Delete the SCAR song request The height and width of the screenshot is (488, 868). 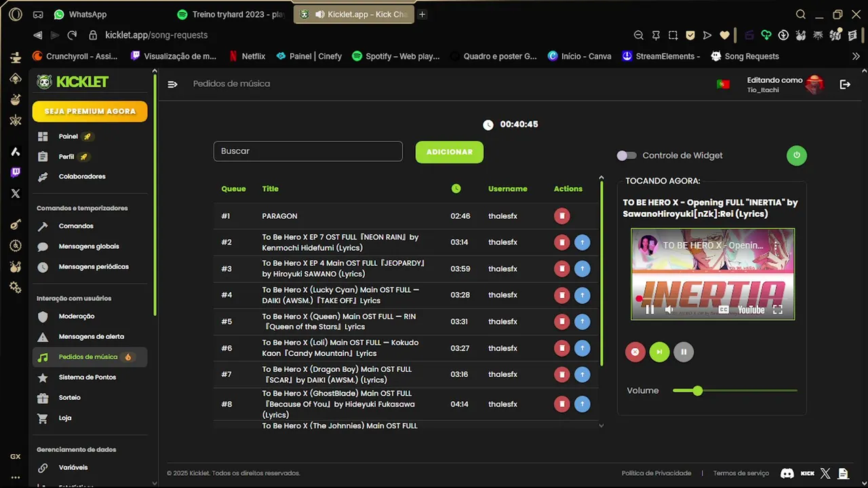pos(561,374)
